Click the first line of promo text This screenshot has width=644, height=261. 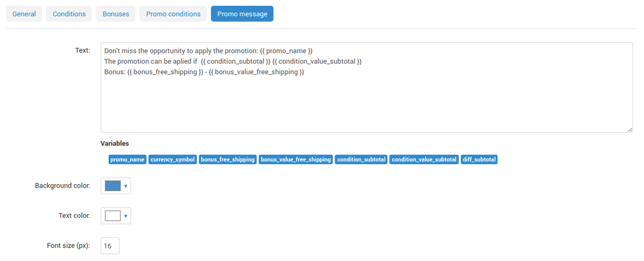click(x=209, y=51)
